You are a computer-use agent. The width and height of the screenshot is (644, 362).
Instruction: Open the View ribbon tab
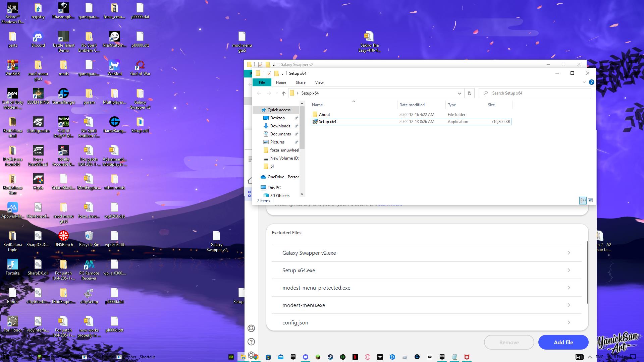pos(319,82)
